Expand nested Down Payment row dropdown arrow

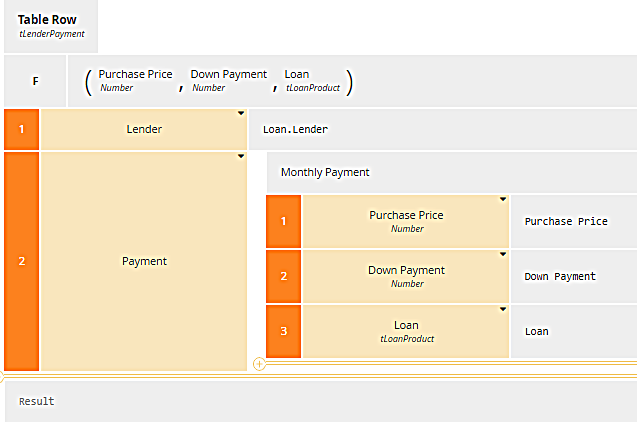[x=503, y=255]
